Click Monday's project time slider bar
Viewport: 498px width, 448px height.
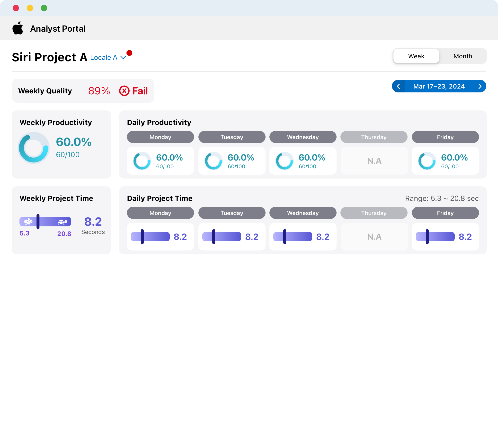tap(150, 237)
